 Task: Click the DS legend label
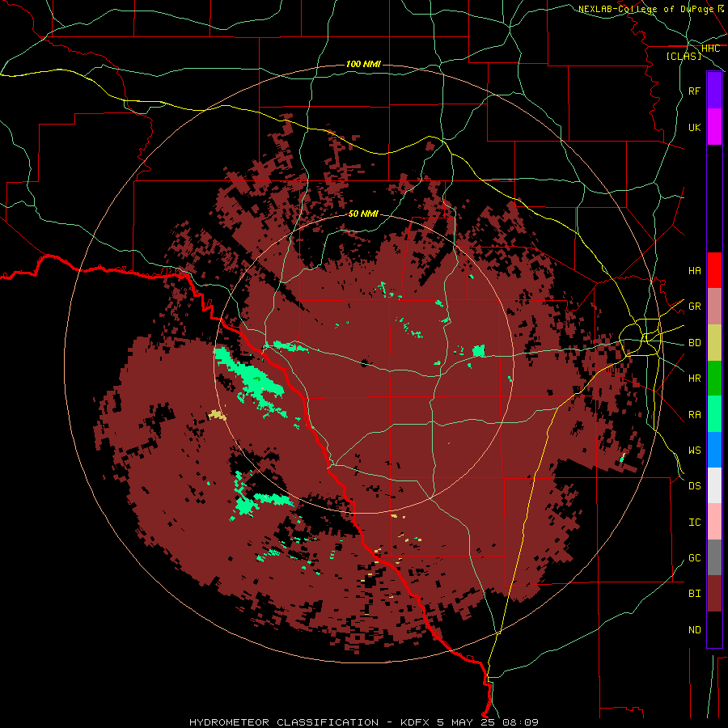pos(694,486)
